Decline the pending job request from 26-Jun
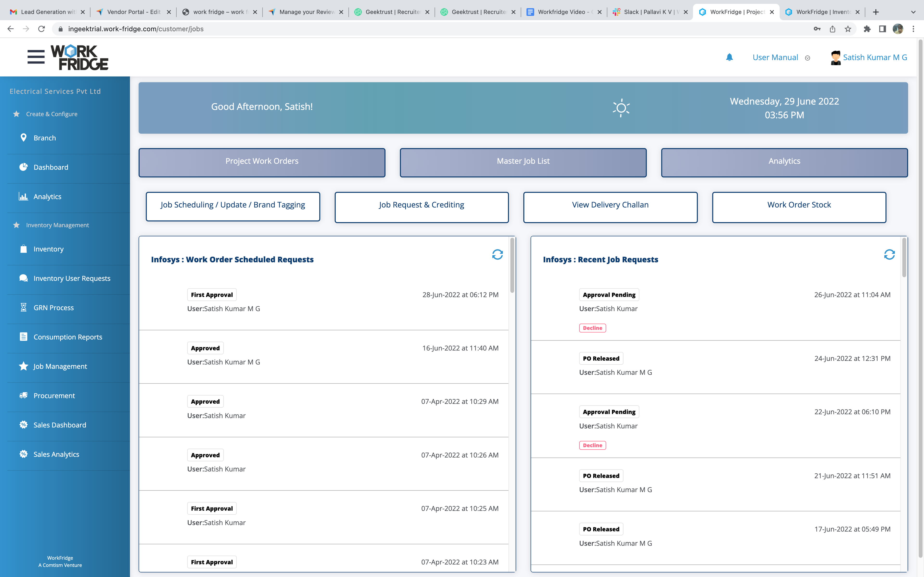The width and height of the screenshot is (924, 577). [x=593, y=328]
